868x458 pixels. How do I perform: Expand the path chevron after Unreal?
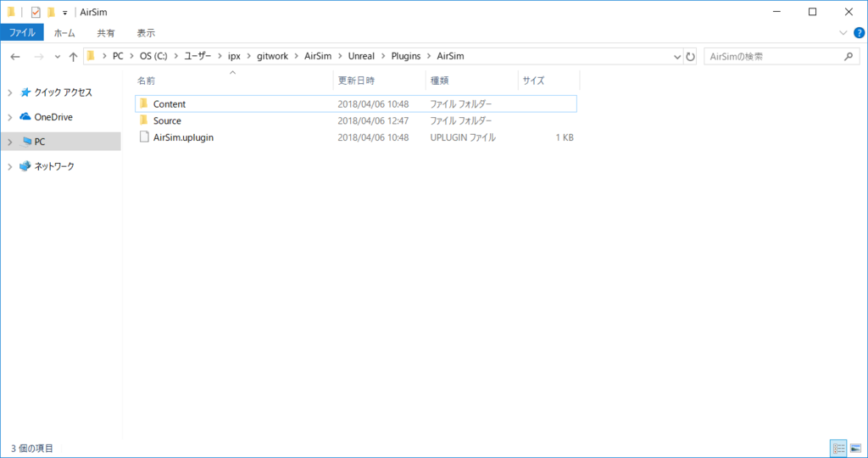tap(383, 56)
